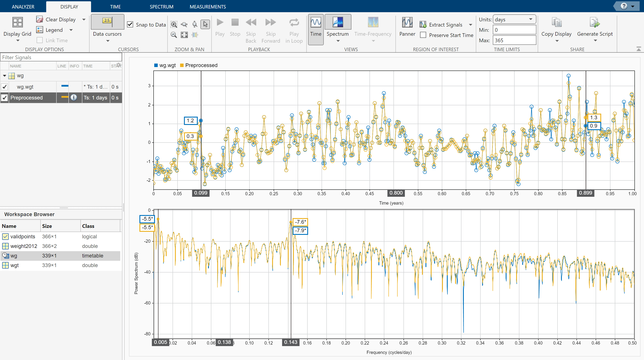Click the Generate Script icon
Screen dimensions: 644x360
coord(595,22)
